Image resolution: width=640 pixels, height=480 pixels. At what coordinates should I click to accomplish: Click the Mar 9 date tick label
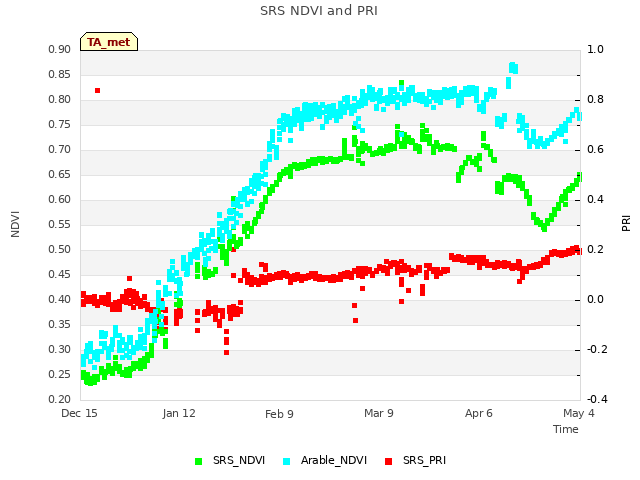coord(379,413)
